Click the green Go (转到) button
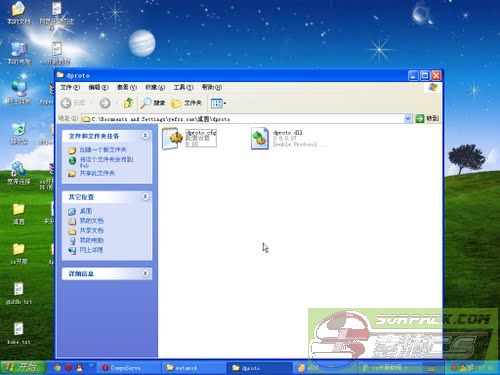 [427, 118]
